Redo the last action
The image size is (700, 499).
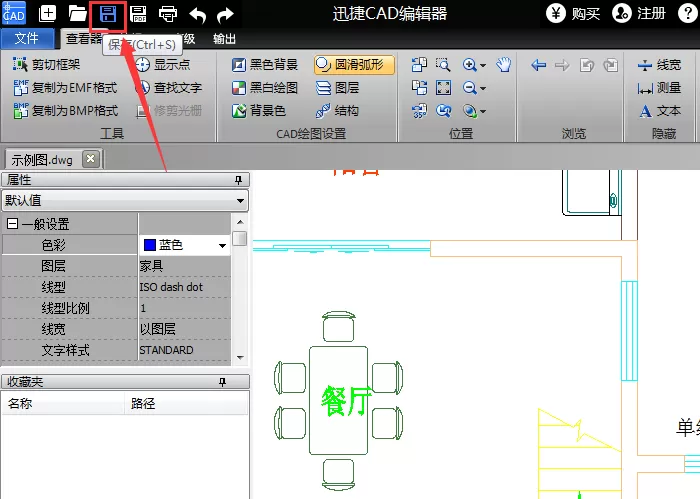(225, 15)
